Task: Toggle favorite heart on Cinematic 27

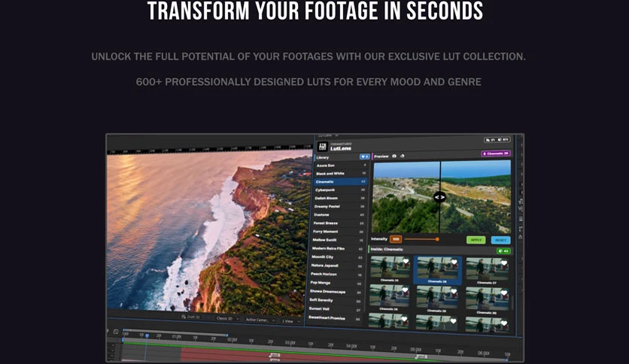Action: [x=504, y=263]
